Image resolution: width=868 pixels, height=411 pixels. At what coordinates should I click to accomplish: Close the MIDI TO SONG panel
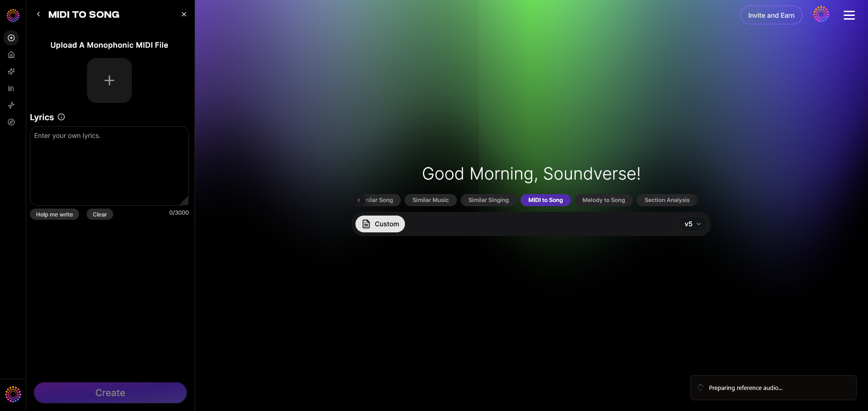point(184,14)
